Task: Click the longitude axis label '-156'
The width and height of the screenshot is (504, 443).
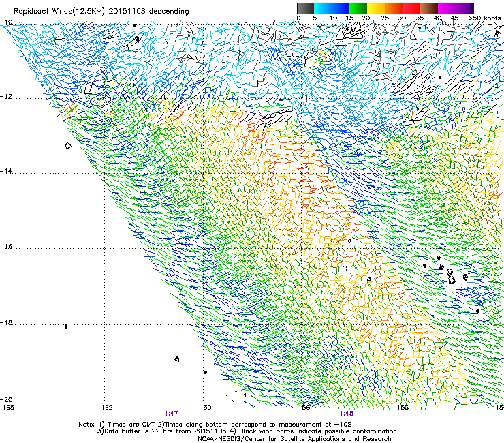Action: [x=302, y=407]
